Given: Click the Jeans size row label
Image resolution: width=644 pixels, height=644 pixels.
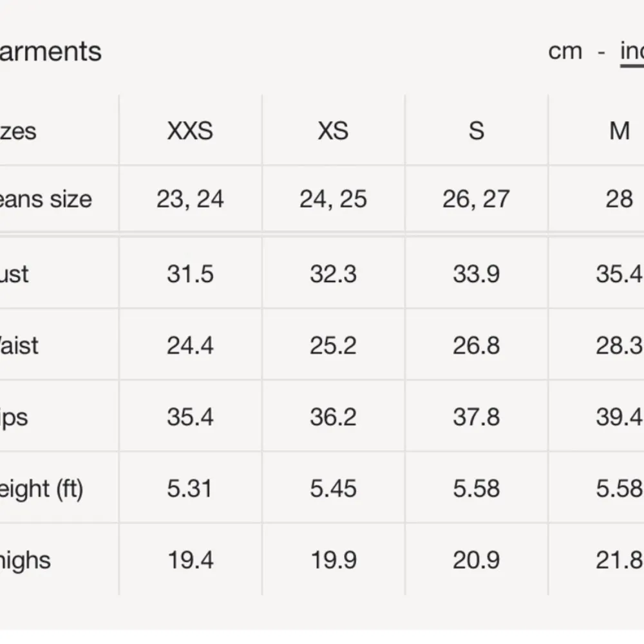Looking at the screenshot, I should coord(45,199).
